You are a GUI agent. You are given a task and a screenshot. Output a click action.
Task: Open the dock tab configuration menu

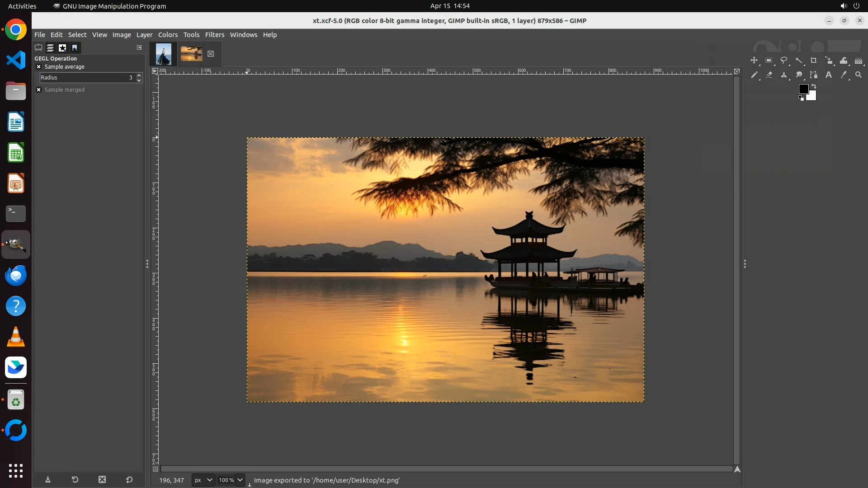coord(139,47)
